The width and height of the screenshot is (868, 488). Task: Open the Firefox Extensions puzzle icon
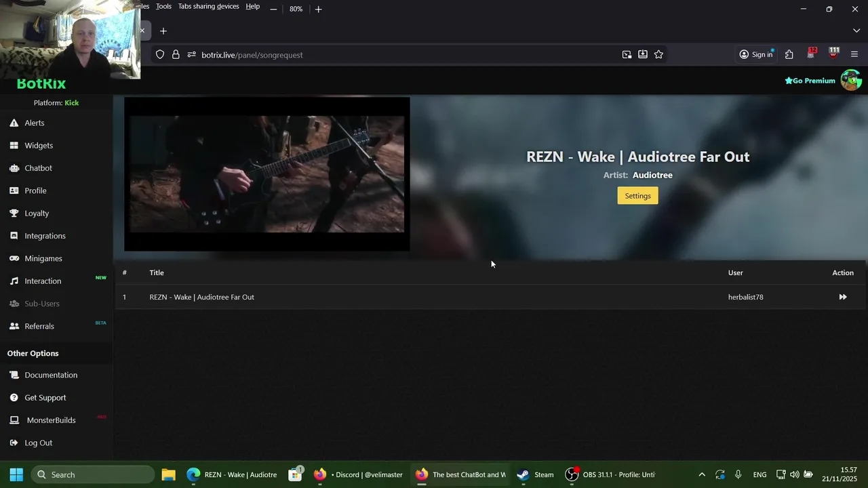click(789, 55)
